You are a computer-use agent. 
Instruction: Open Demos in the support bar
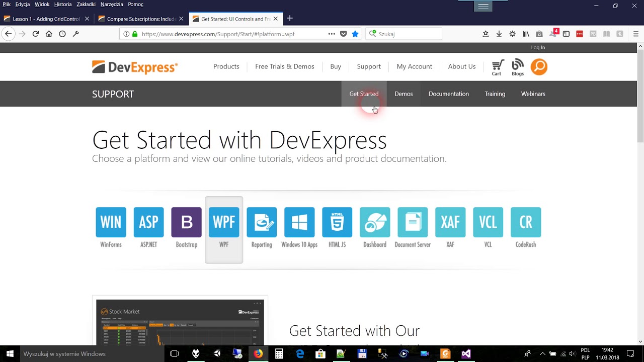pos(404,94)
